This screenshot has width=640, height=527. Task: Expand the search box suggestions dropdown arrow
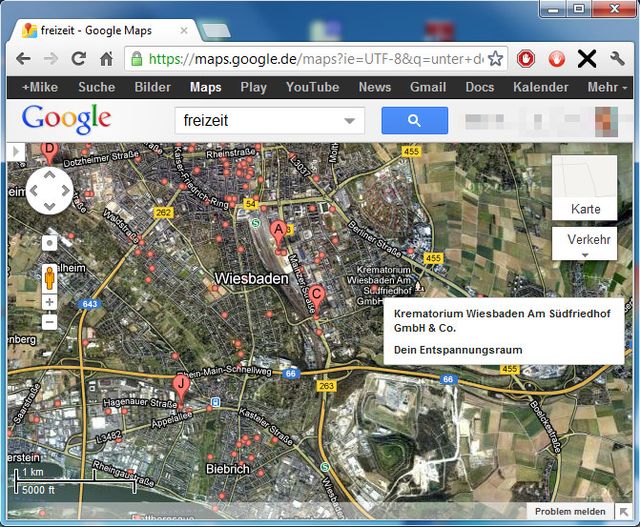pyautogui.click(x=349, y=121)
